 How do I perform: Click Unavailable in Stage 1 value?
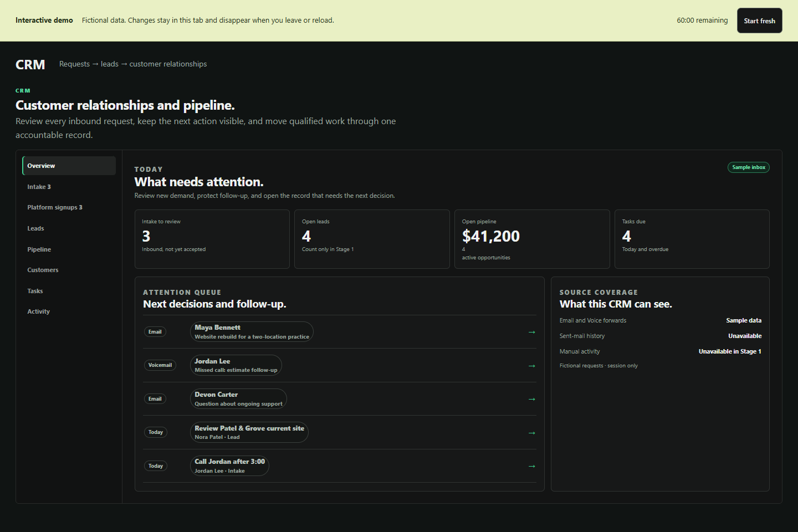[x=730, y=351]
